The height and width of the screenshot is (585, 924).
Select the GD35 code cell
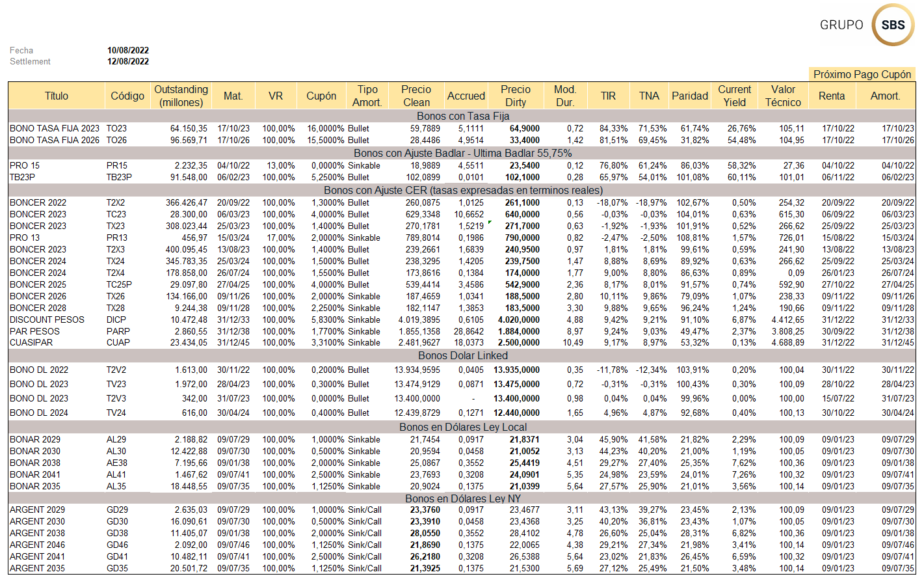118,568
